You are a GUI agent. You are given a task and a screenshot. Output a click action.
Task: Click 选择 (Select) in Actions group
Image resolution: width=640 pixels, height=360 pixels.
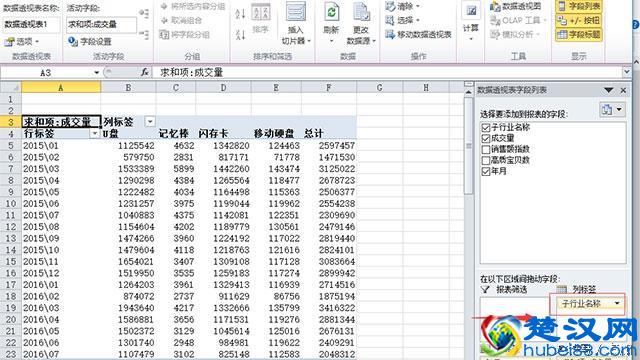[402, 20]
